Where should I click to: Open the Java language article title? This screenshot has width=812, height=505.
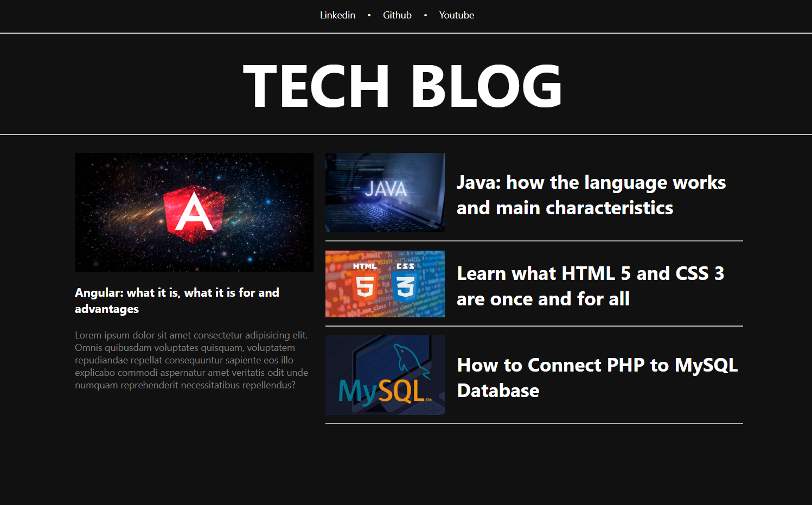[591, 195]
